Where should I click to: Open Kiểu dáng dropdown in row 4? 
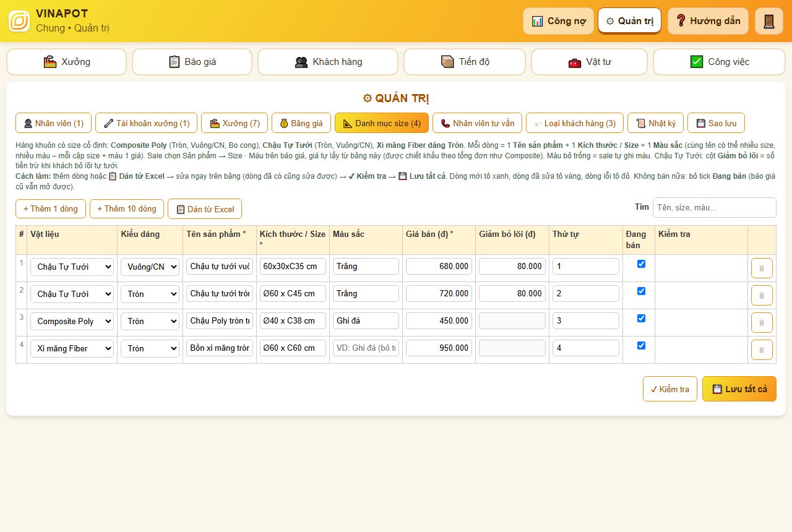(x=150, y=348)
